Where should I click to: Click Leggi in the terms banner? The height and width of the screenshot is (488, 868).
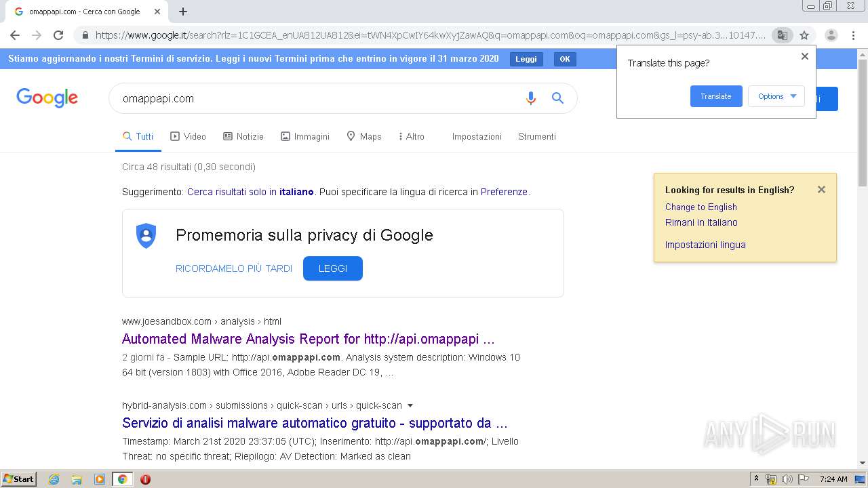(x=526, y=59)
